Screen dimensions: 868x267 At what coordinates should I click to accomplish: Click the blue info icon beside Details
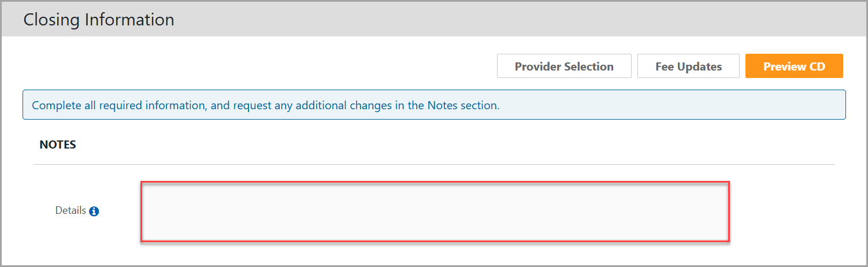tap(94, 212)
